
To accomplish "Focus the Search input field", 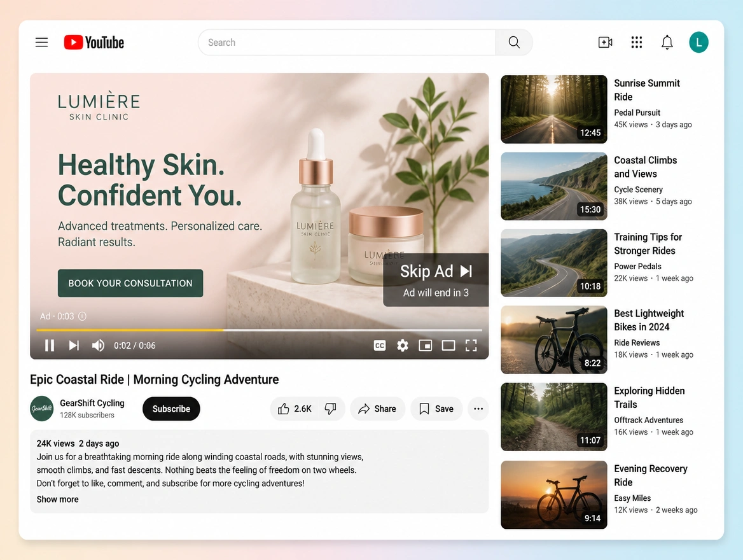I will point(347,42).
